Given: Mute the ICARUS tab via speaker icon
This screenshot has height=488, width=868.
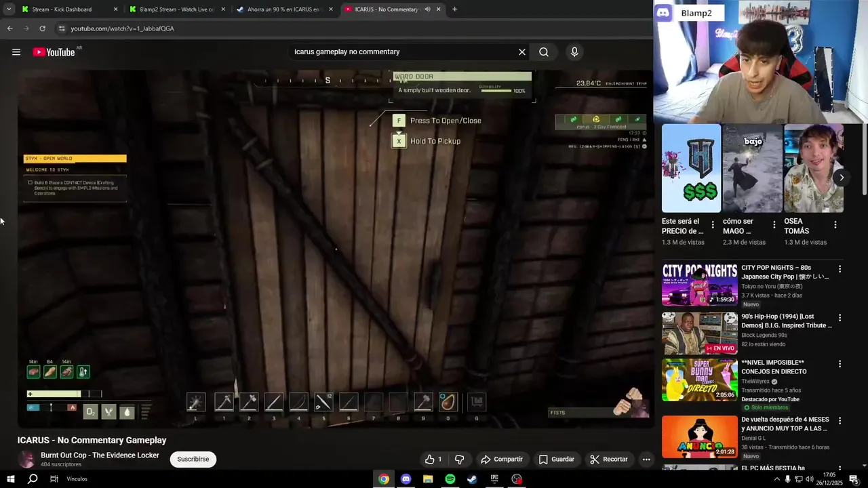Looking at the screenshot, I should 428,9.
